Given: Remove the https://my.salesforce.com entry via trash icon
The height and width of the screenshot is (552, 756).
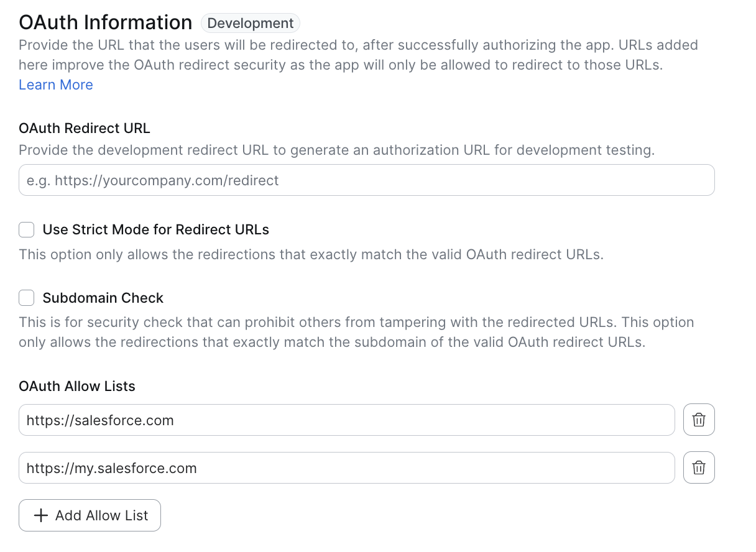Looking at the screenshot, I should click(x=699, y=467).
